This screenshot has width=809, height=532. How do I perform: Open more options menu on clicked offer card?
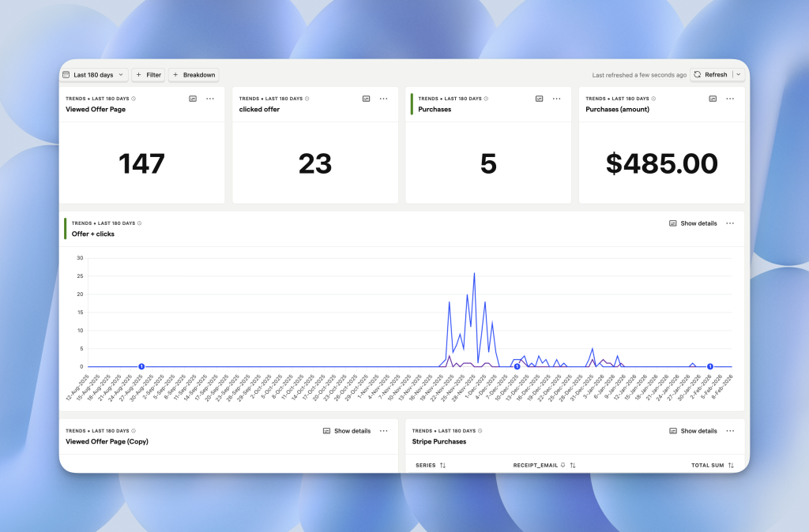pyautogui.click(x=383, y=99)
